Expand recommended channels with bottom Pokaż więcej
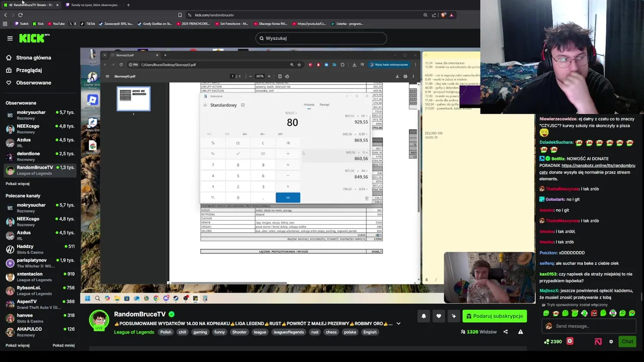This screenshot has height=362, width=644. coord(18,345)
